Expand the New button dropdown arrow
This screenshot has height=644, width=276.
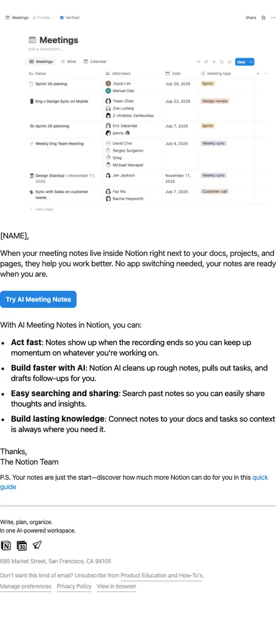tap(251, 62)
